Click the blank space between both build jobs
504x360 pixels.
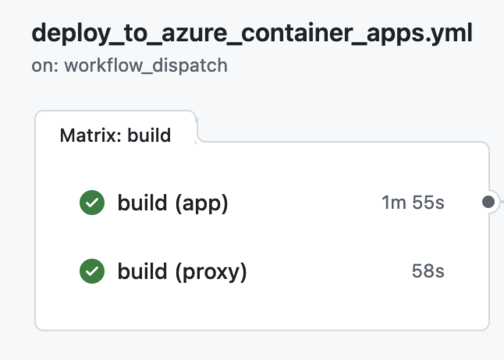[x=262, y=237]
